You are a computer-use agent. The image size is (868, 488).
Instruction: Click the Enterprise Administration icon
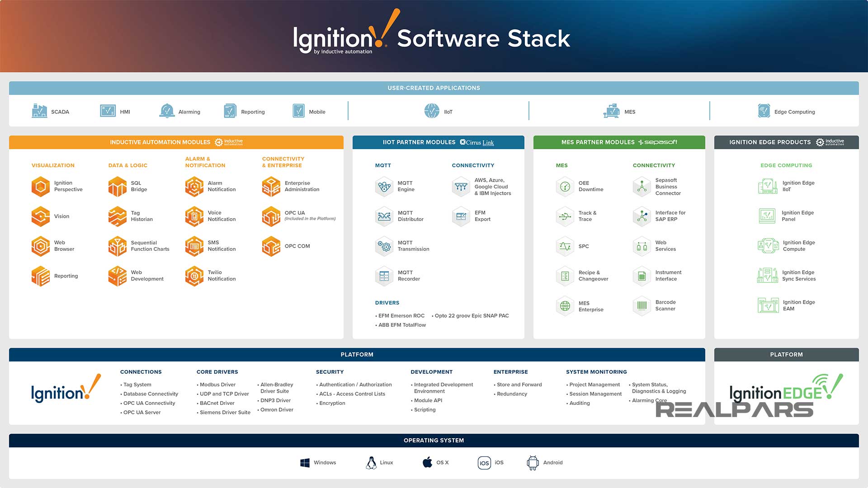coord(271,187)
